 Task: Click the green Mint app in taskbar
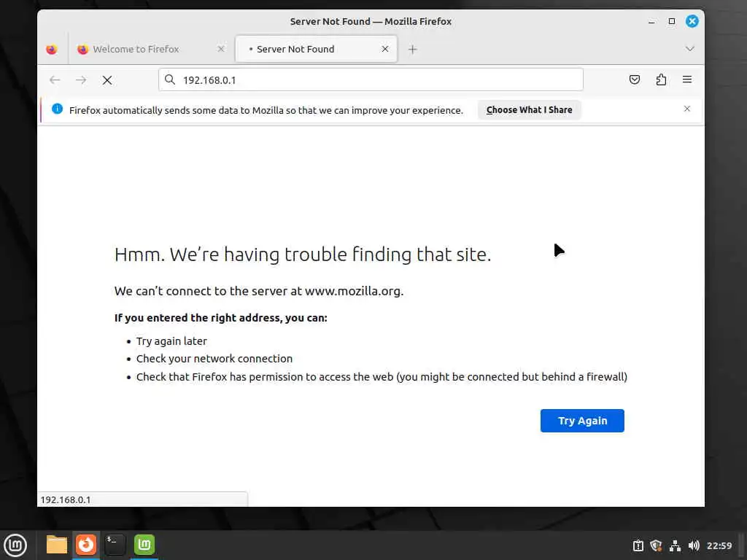(x=144, y=545)
